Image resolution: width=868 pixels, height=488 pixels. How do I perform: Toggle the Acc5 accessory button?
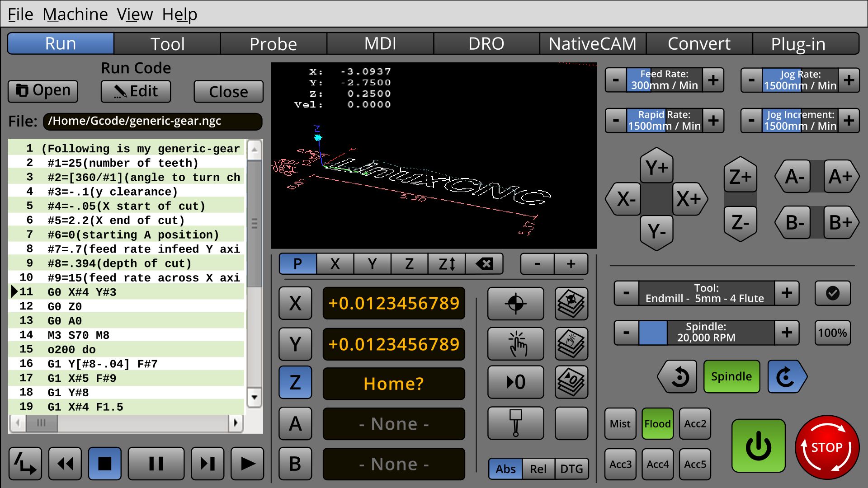pyautogui.click(x=695, y=464)
